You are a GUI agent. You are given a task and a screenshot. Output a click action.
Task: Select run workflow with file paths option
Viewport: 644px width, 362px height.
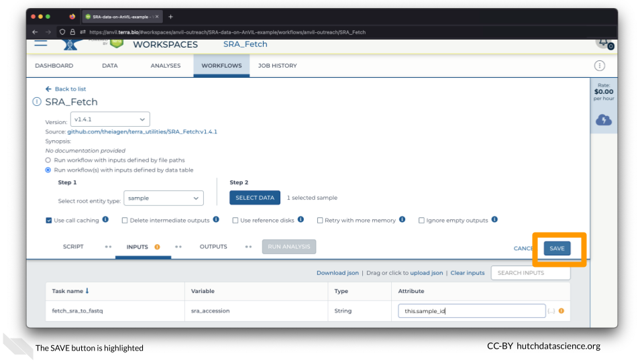(x=48, y=160)
